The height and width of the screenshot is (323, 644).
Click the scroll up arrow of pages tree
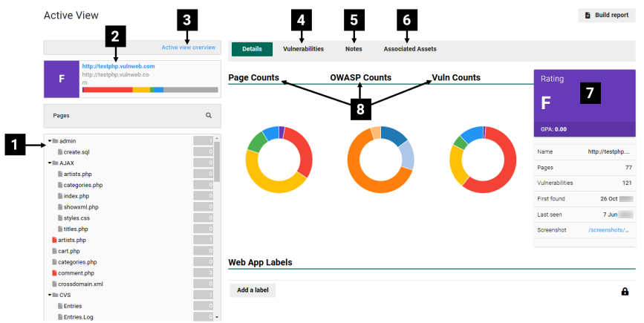coord(217,138)
